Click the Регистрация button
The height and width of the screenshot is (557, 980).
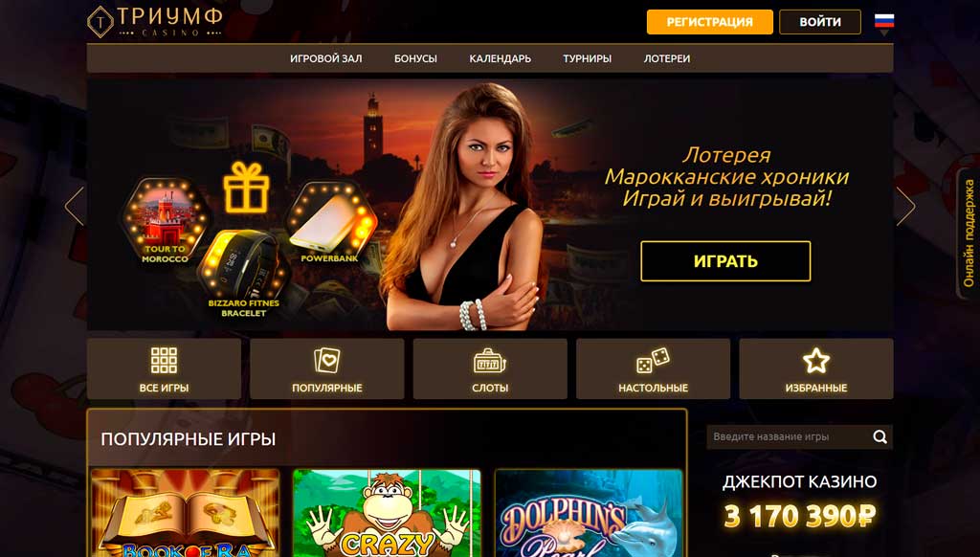pyautogui.click(x=709, y=22)
